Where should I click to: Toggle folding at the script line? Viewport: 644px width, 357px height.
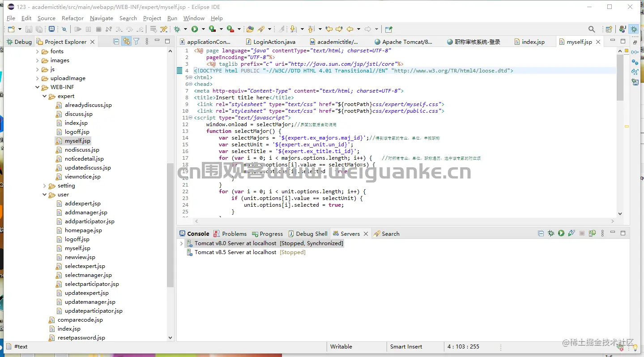[x=190, y=118]
